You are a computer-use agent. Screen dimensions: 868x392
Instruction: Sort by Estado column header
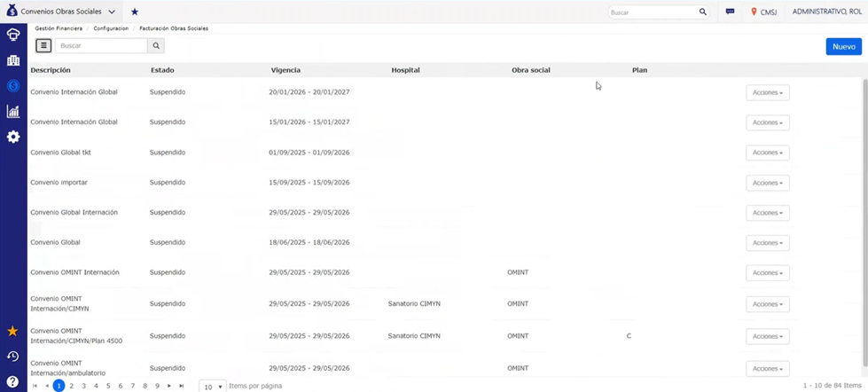pos(162,70)
